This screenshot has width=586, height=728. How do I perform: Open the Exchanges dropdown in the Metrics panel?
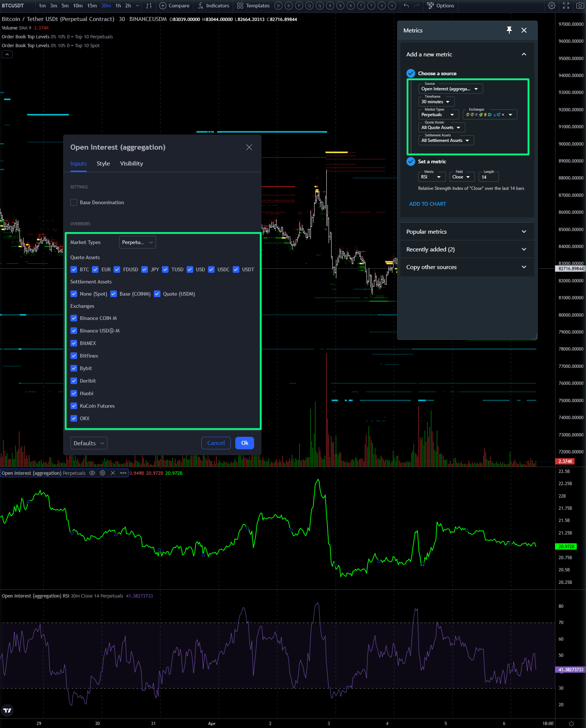click(x=490, y=115)
